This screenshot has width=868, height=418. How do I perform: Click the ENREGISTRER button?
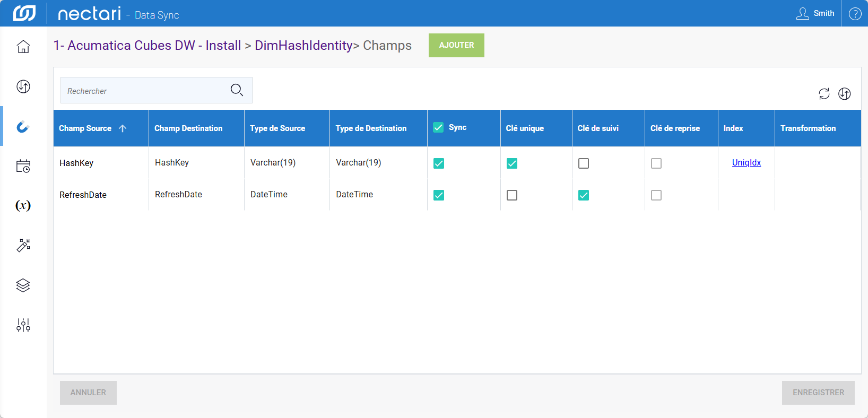818,393
